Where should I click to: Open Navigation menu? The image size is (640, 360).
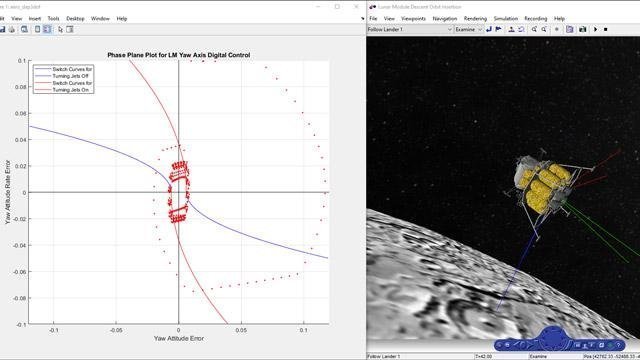coord(445,18)
